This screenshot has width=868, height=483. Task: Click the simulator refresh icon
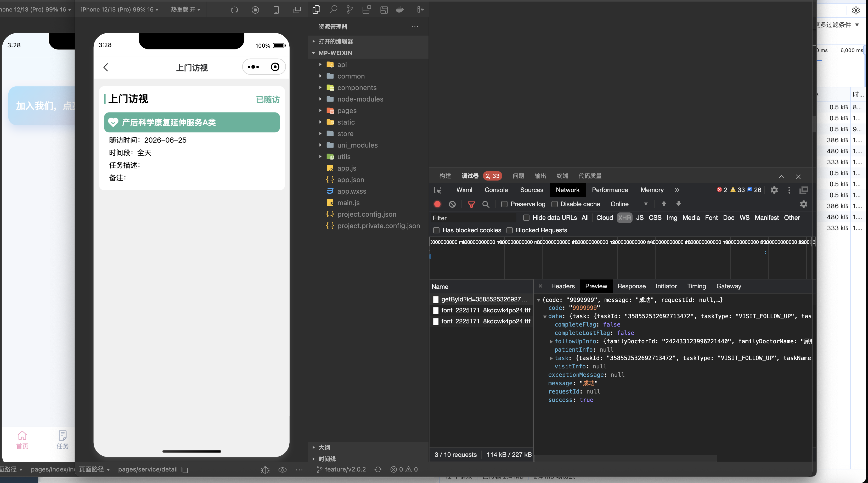[234, 10]
